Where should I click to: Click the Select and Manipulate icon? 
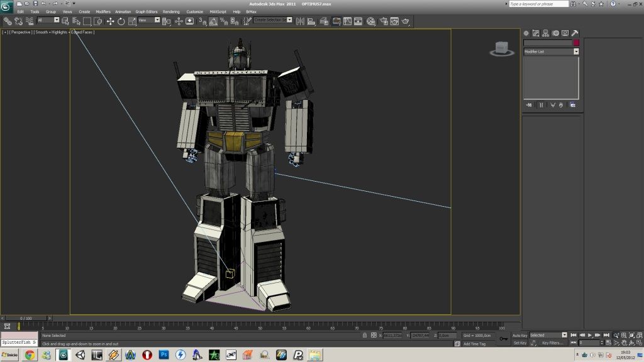pos(179,21)
